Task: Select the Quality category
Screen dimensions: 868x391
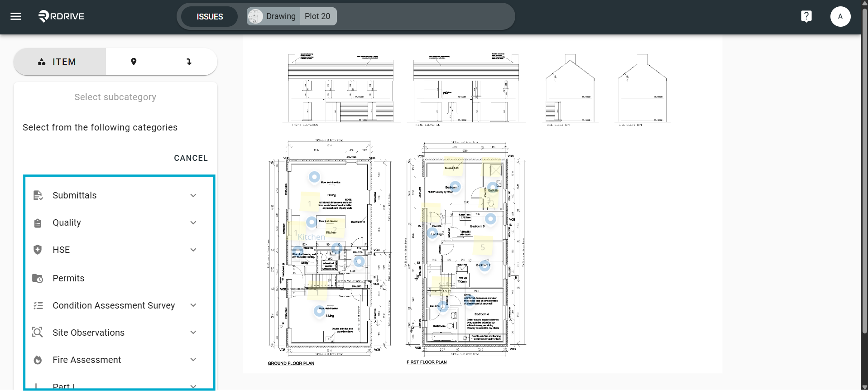Action: coord(115,222)
